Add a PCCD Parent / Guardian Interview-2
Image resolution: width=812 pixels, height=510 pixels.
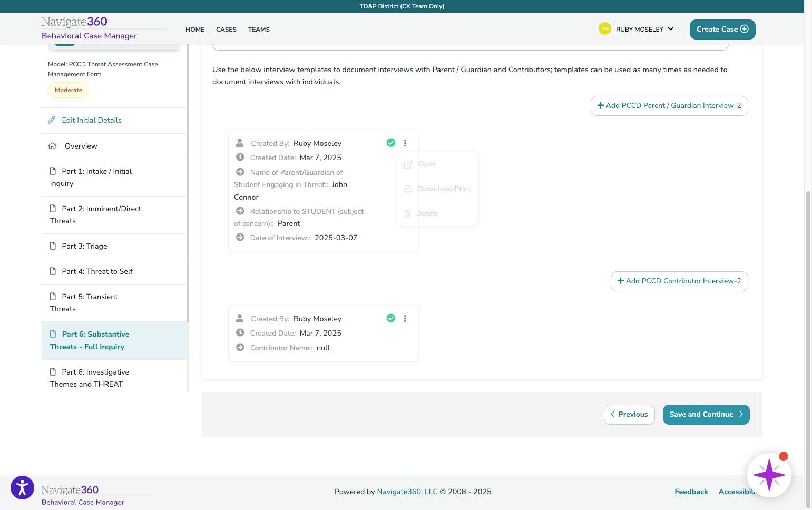coord(669,106)
